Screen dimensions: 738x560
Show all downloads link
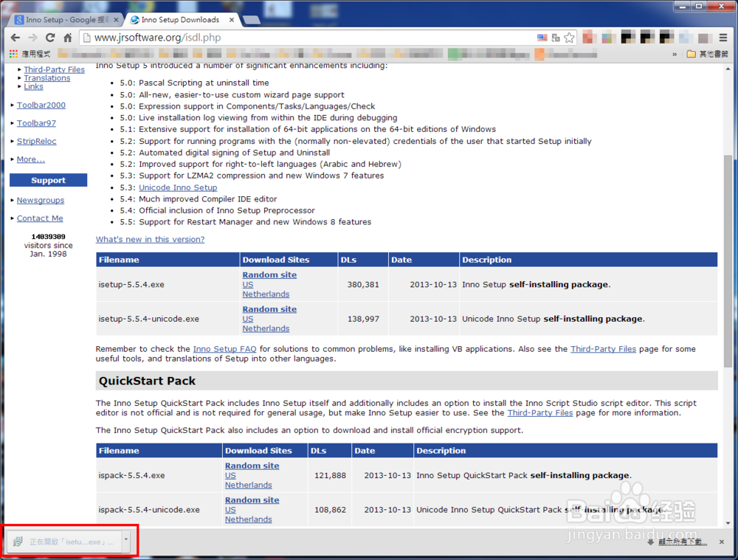pyautogui.click(x=683, y=542)
